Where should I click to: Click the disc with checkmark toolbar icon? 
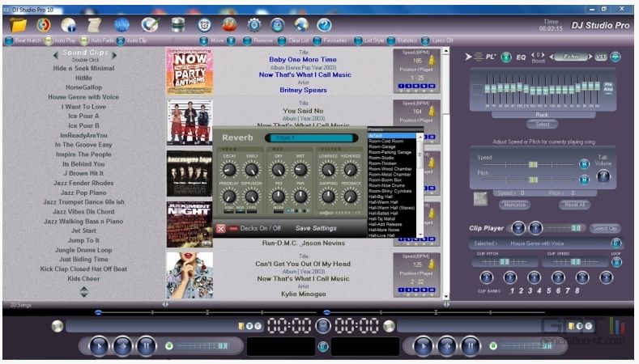click(150, 25)
